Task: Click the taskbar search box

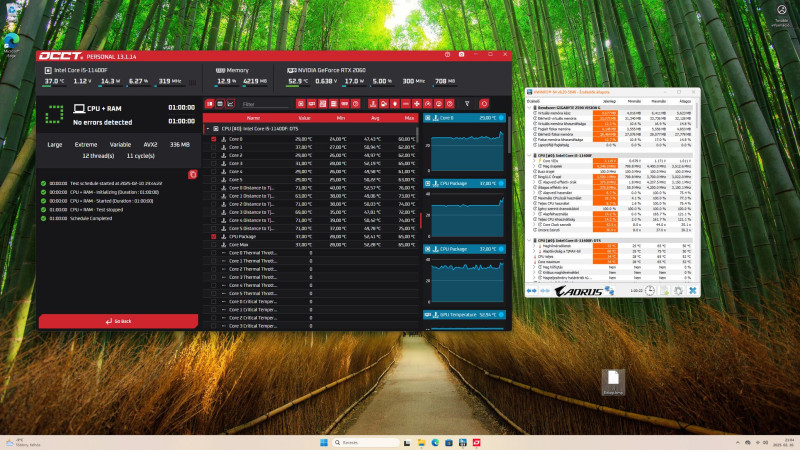Action: tap(365, 442)
